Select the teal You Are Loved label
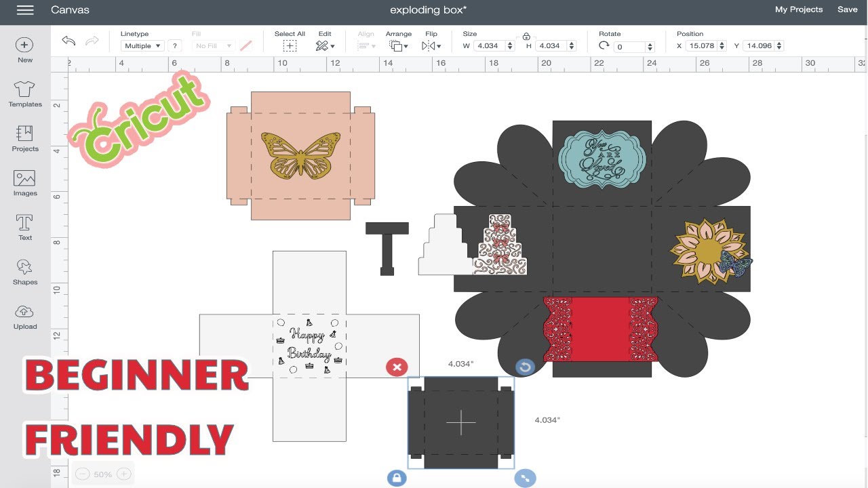The image size is (868, 488). pyautogui.click(x=601, y=159)
